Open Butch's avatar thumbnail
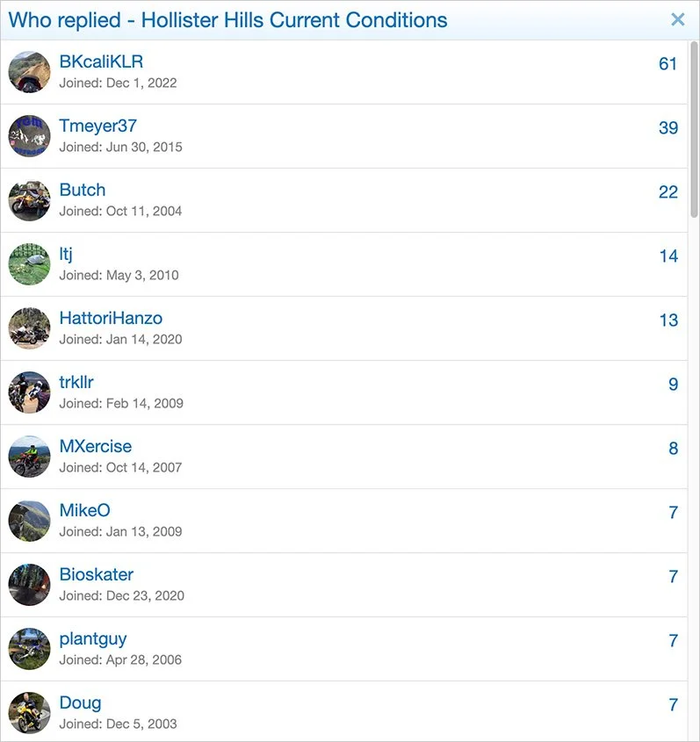Screen dimensions: 700x742 click(29, 200)
